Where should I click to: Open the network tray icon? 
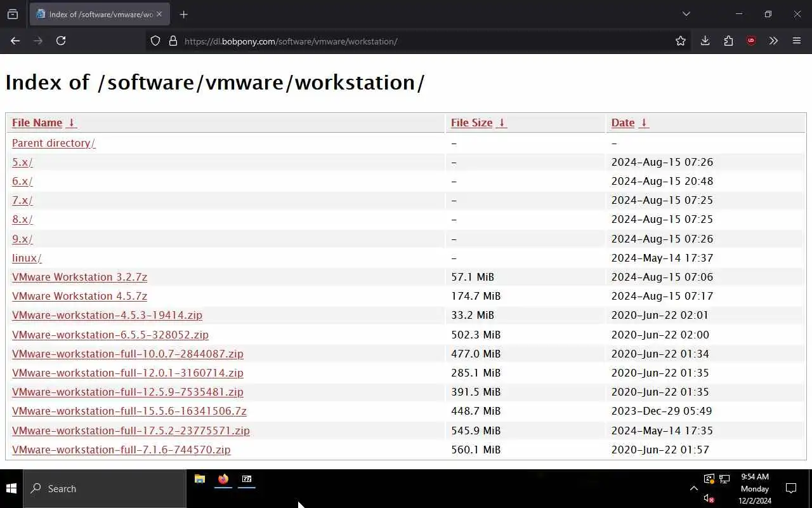[724, 479]
